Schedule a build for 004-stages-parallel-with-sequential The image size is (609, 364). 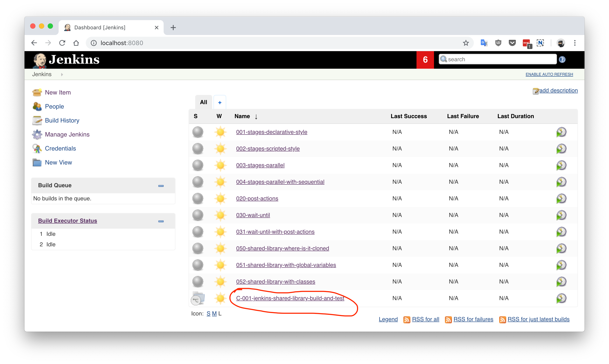(561, 182)
